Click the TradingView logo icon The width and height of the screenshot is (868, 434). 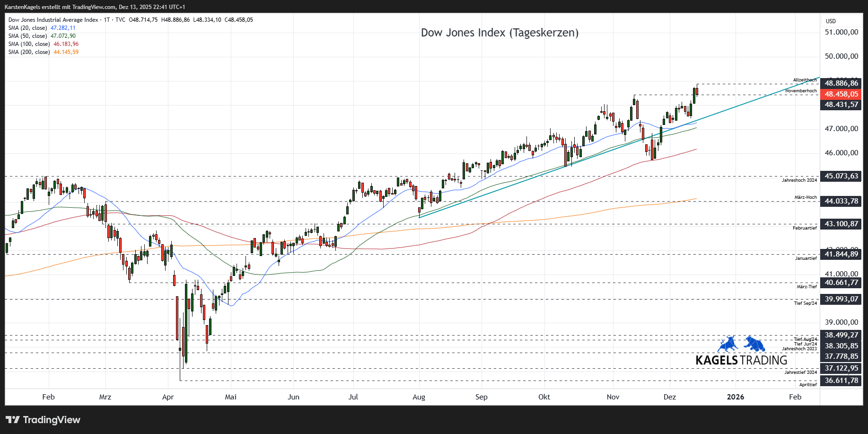pyautogui.click(x=13, y=420)
